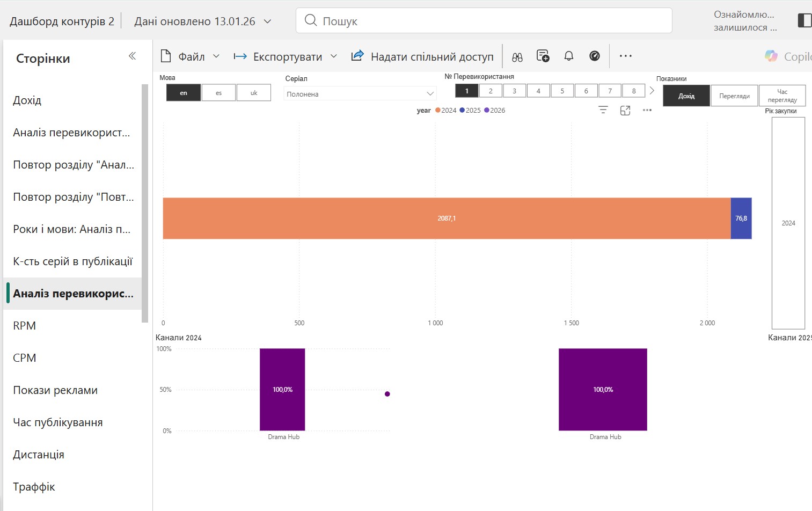Image resolution: width=812 pixels, height=511 pixels.
Task: Open the chart's more options ellipsis
Action: coord(647,110)
